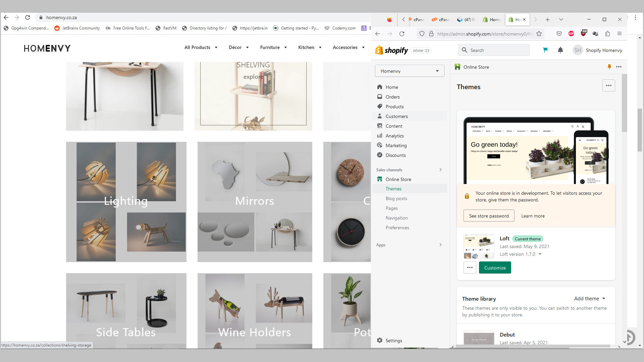Open Navigation under Online Store
Image resolution: width=644 pixels, height=362 pixels.
[x=396, y=218]
